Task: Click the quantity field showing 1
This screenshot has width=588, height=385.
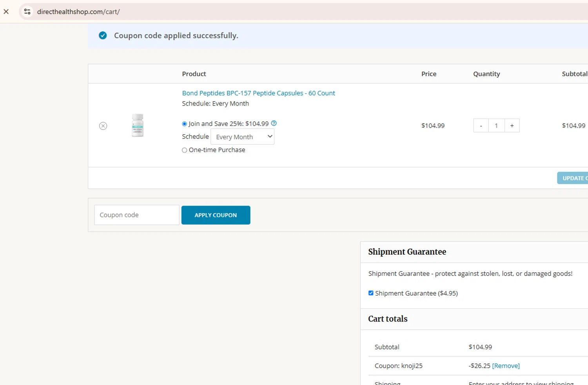Action: 496,126
